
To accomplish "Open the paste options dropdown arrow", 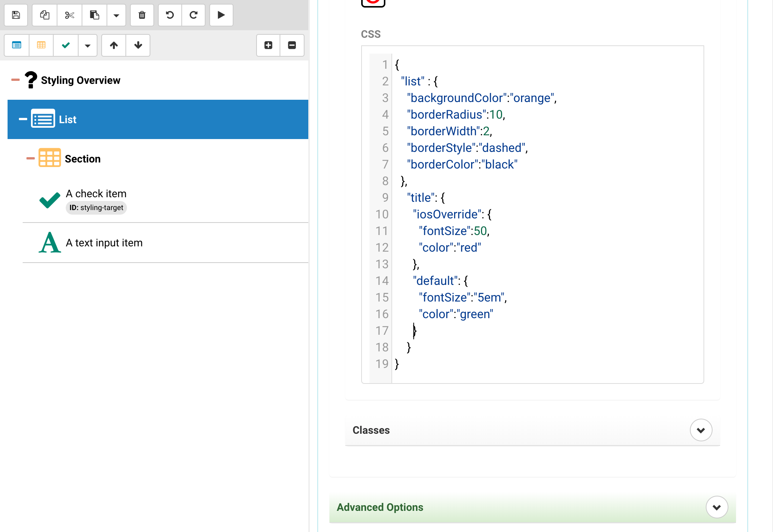I will click(x=116, y=15).
